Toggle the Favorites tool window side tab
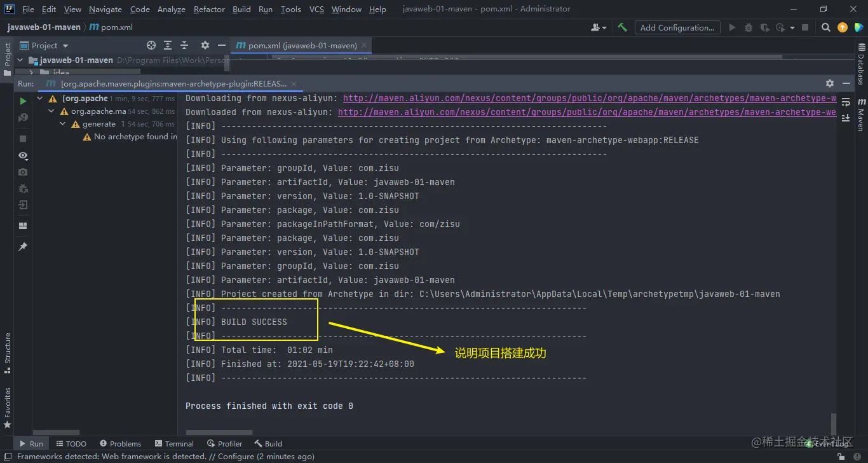Screen dimensions: 868x463 tap(7, 407)
